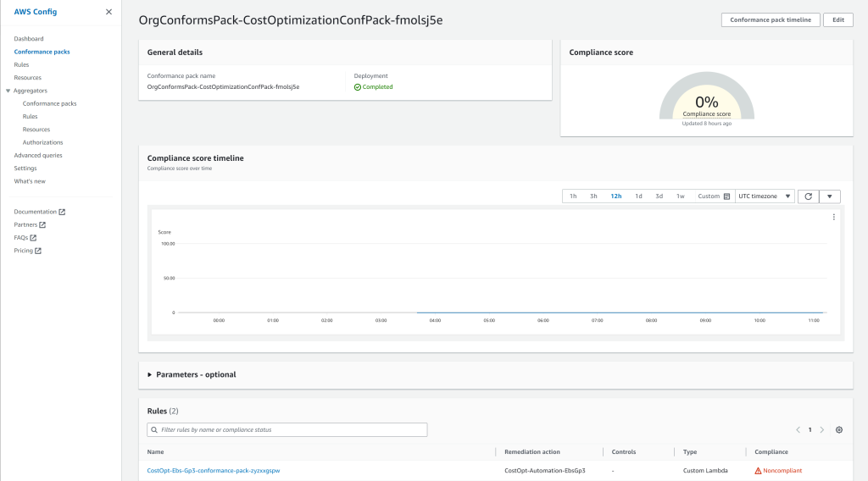Open Advanced queries page
Viewport: 868px width, 481px height.
pos(38,155)
